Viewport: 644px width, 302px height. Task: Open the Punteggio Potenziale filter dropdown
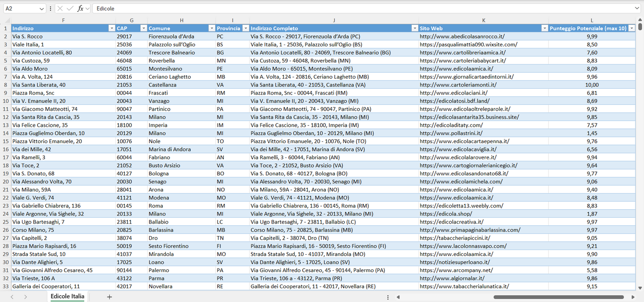632,28
